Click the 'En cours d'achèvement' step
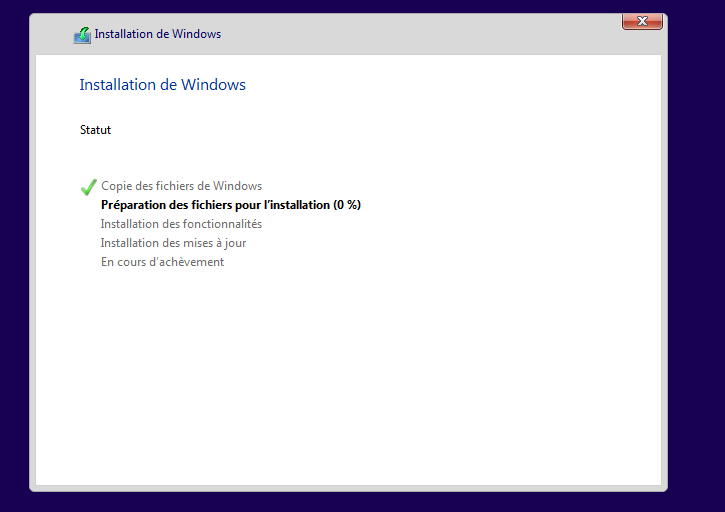Viewport: 725px width, 512px height. coord(162,262)
